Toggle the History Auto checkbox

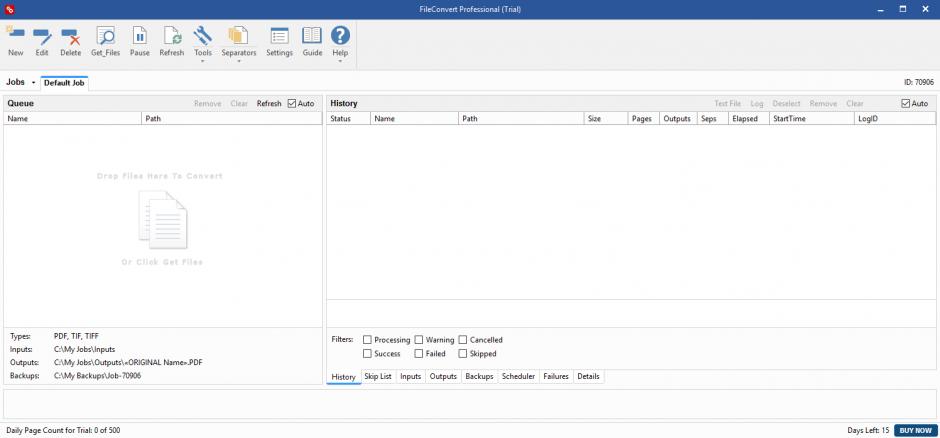coord(905,104)
